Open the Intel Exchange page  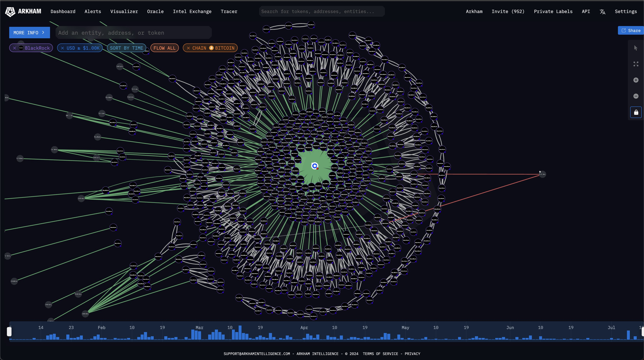tap(192, 11)
